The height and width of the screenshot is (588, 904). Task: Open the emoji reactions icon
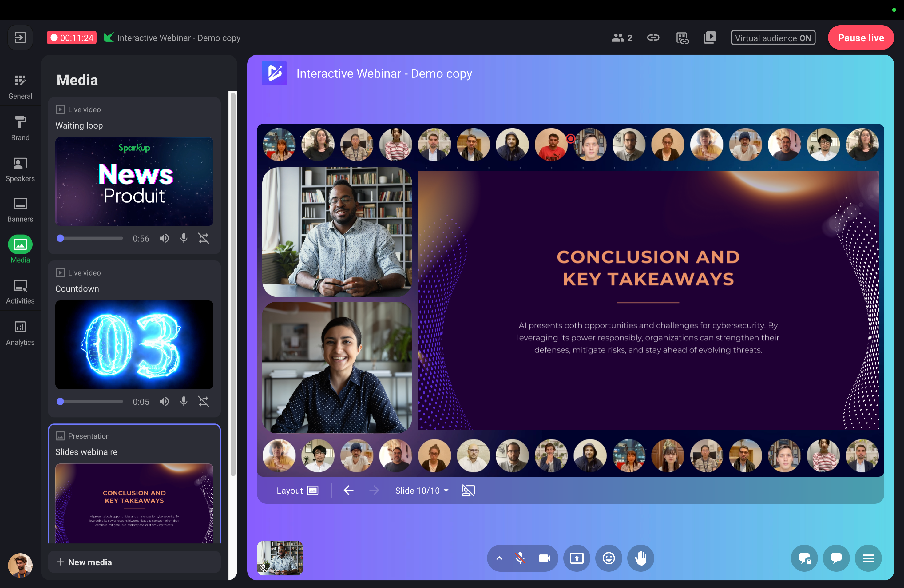coord(609,558)
